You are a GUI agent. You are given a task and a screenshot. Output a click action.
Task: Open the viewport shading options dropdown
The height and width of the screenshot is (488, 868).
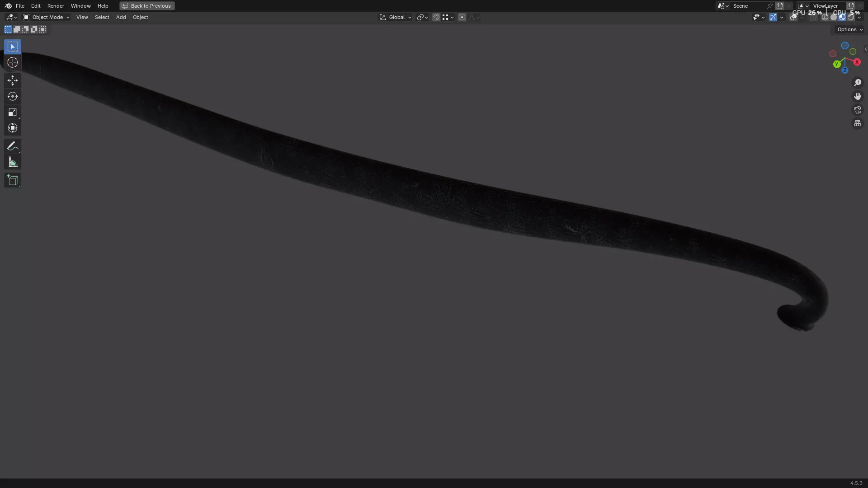[x=859, y=17]
